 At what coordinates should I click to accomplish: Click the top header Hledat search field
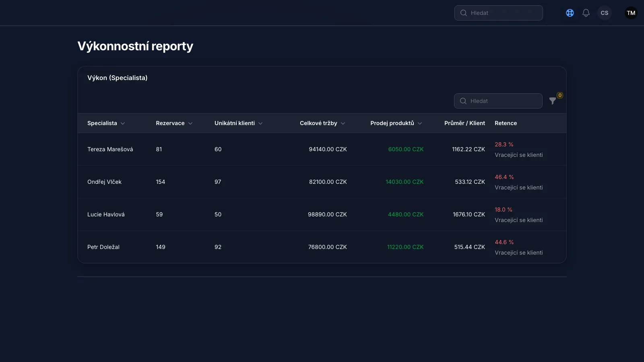click(499, 13)
